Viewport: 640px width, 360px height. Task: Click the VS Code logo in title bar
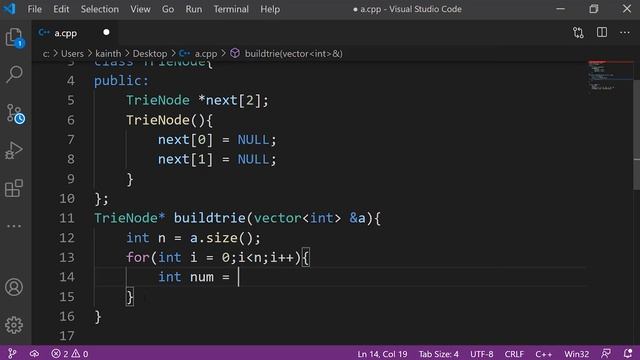tap(9, 9)
